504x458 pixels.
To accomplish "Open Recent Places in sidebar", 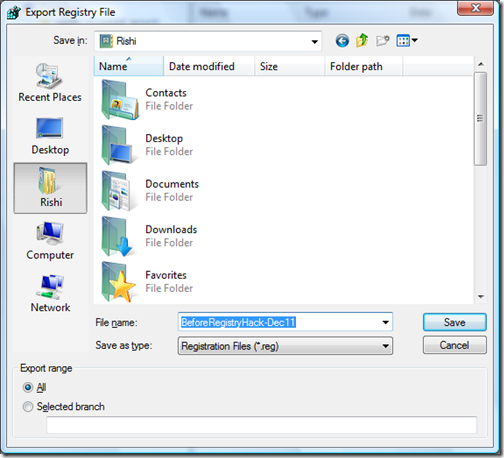I will click(50, 83).
